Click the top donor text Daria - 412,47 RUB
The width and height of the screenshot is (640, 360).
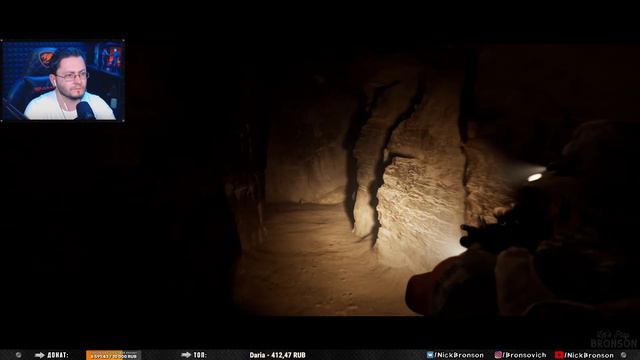278,355
